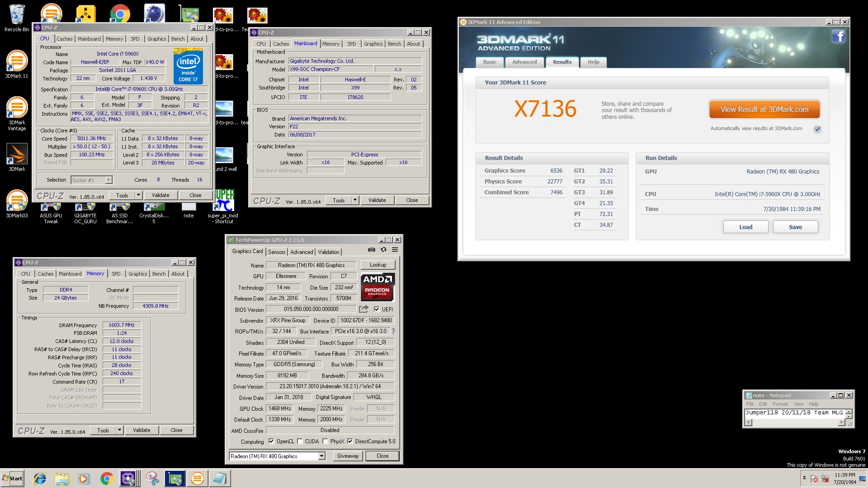Click the Show desktop button

(863, 479)
